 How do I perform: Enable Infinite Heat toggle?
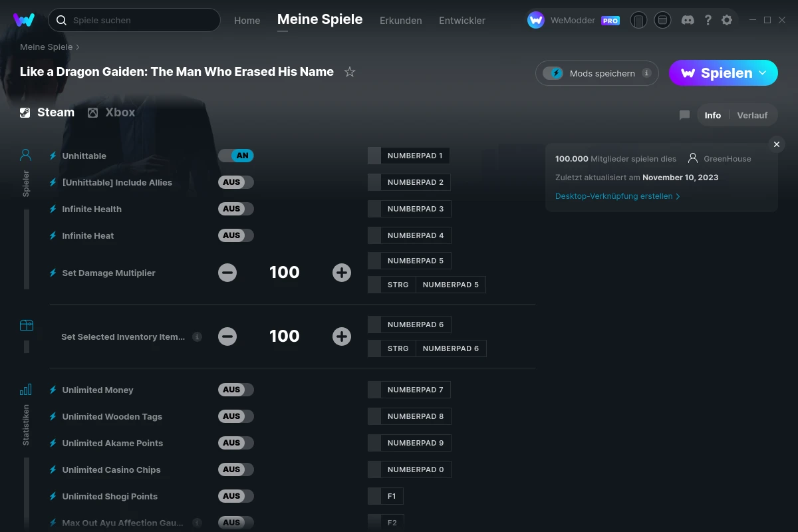[x=236, y=235]
